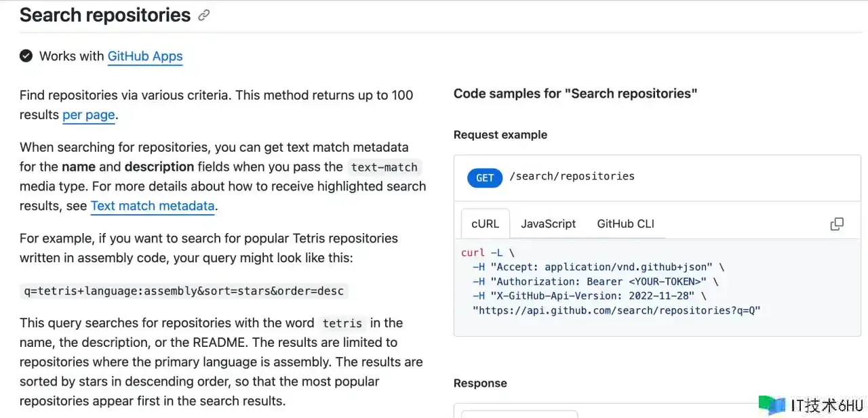This screenshot has height=418, width=868.
Task: Click the blue GET method badge
Action: (484, 177)
